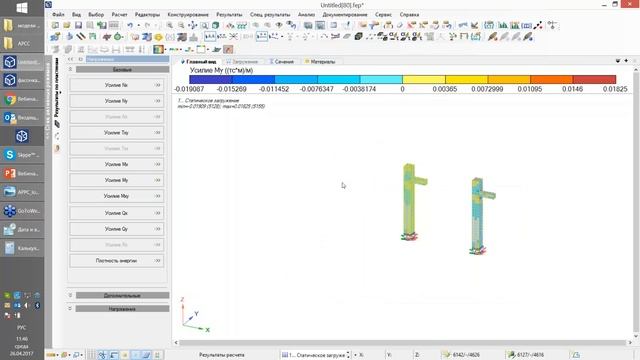The width and height of the screenshot is (640, 360).
Task: Click the Zoom in magnifier icon
Action: (169, 25)
